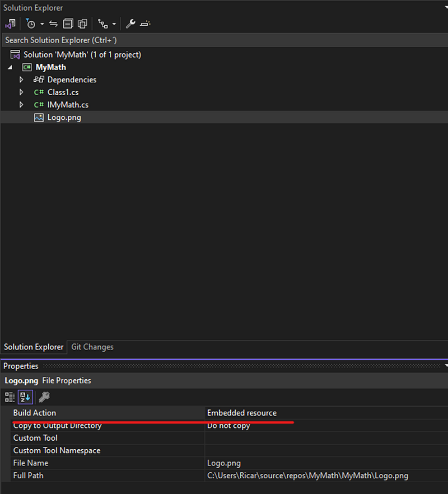The height and width of the screenshot is (494, 448).
Task: Click the 'Do not copy' value
Action: (228, 426)
